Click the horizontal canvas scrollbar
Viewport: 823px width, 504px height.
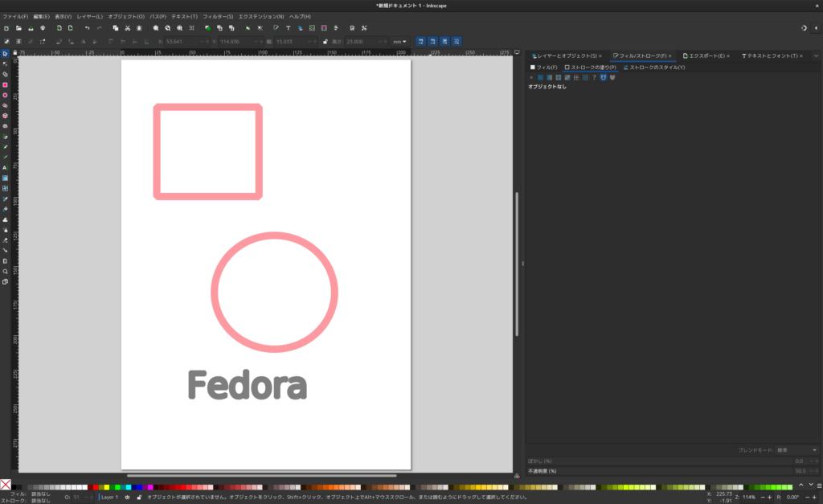pos(262,476)
